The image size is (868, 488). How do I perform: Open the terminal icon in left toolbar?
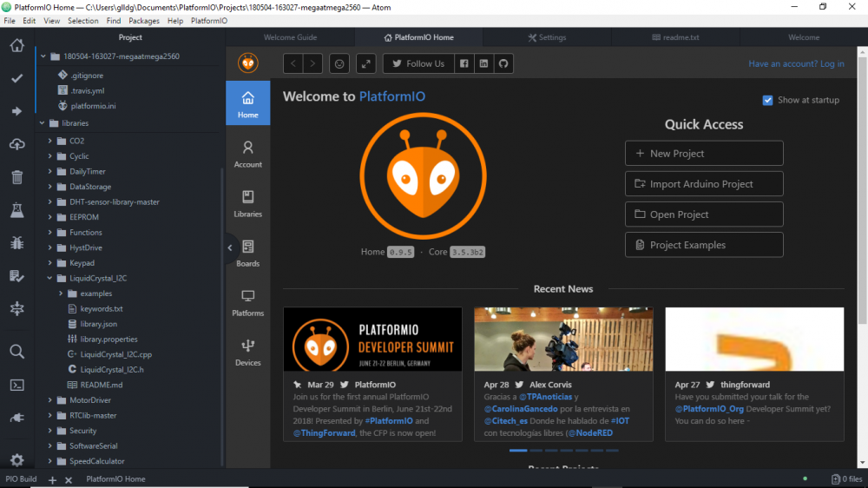[17, 385]
